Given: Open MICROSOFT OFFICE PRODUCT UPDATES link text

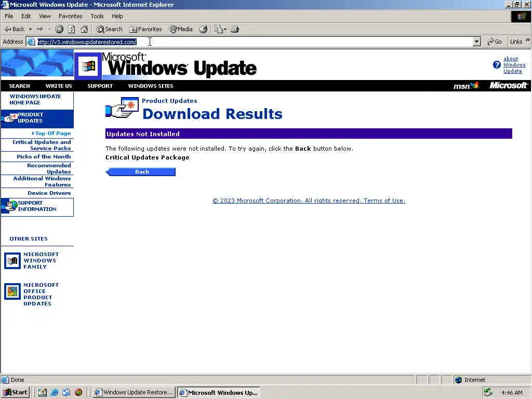Looking at the screenshot, I should (41, 294).
